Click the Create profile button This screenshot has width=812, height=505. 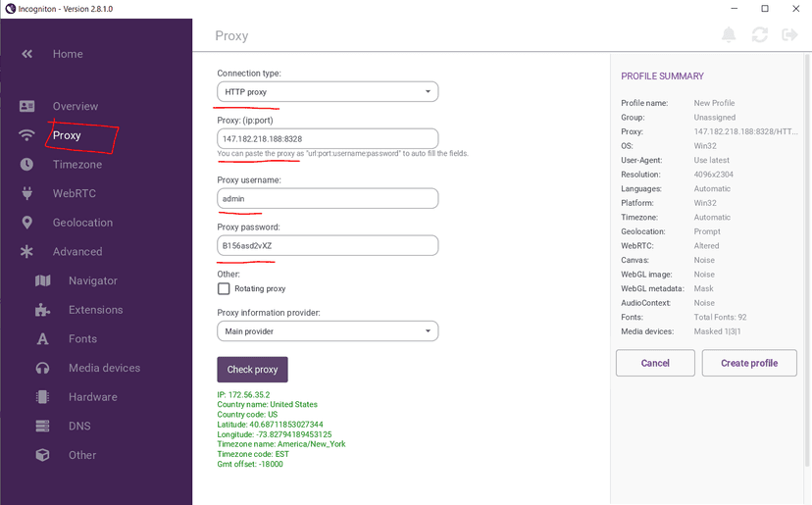point(749,363)
